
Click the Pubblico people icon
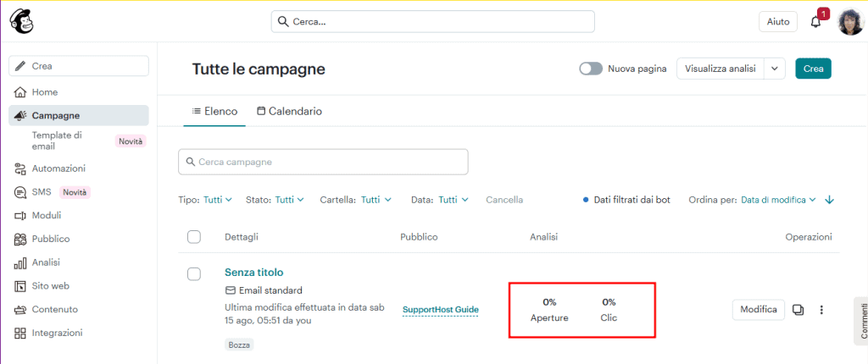[20, 239]
